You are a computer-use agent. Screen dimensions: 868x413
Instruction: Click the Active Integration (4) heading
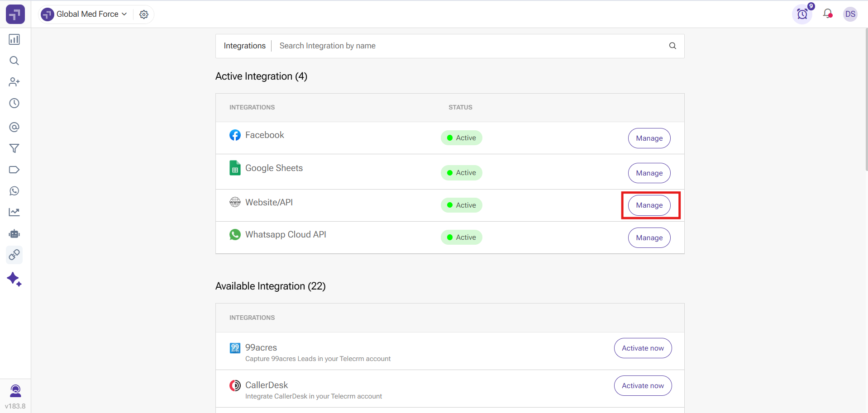pyautogui.click(x=261, y=76)
